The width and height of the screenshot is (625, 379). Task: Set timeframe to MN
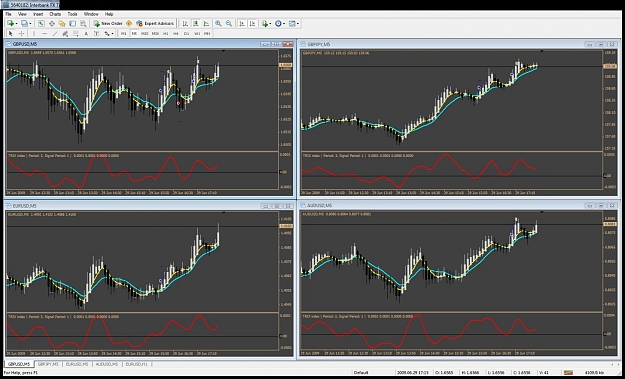click(207, 33)
